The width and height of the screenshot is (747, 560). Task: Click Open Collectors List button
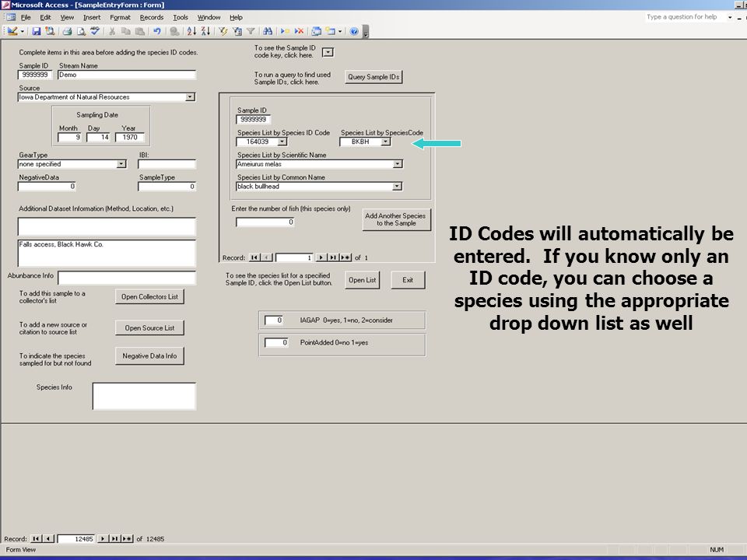click(x=149, y=296)
